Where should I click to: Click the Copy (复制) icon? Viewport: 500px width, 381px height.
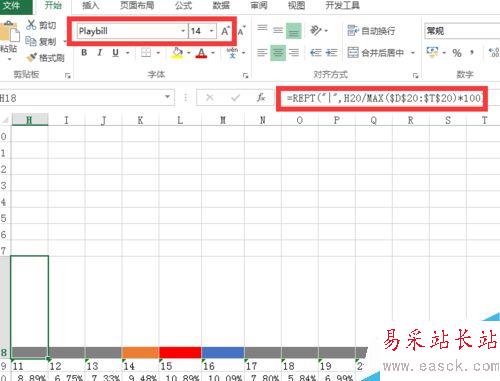[x=31, y=41]
